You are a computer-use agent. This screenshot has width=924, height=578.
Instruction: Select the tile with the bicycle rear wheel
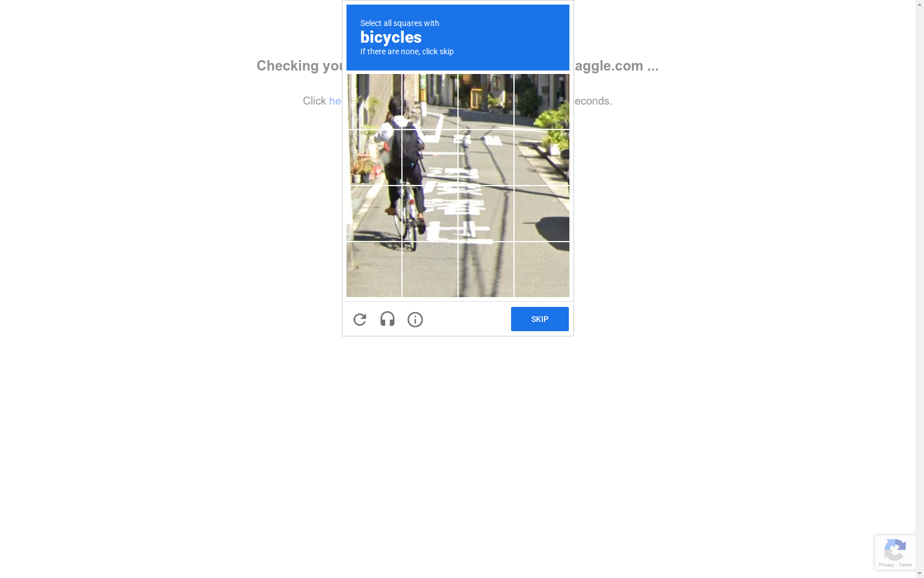[430, 213]
